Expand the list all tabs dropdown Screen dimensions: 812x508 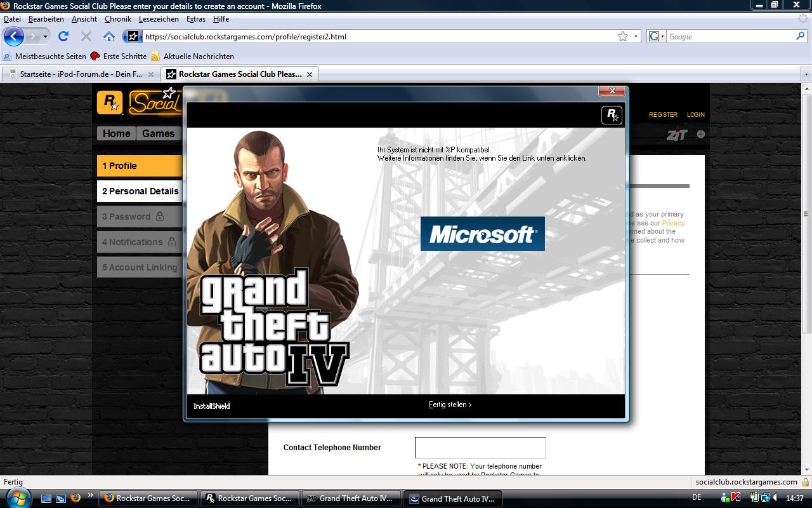(806, 74)
